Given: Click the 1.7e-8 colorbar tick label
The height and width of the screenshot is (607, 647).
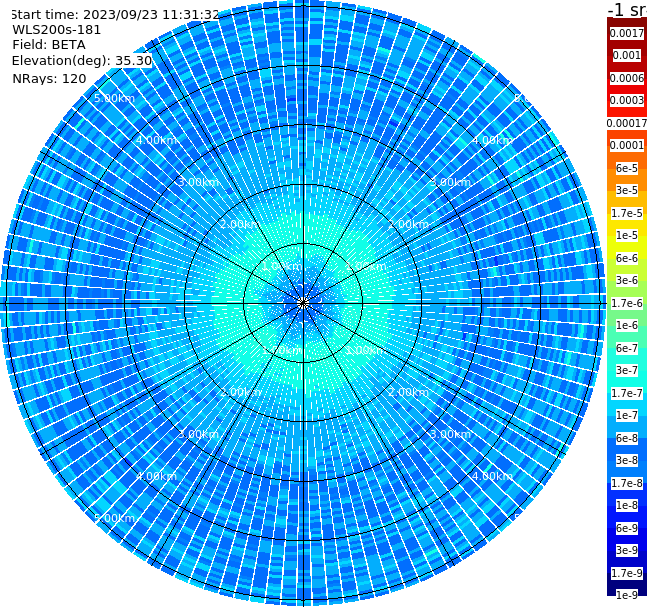Looking at the screenshot, I should (x=627, y=483).
